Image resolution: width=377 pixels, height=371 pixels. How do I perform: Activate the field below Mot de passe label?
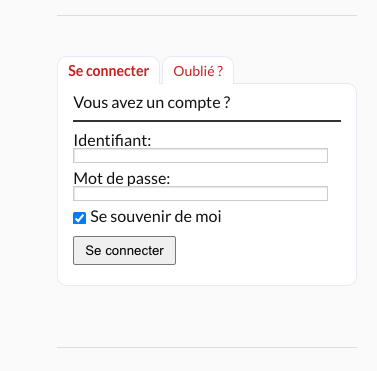pos(200,194)
